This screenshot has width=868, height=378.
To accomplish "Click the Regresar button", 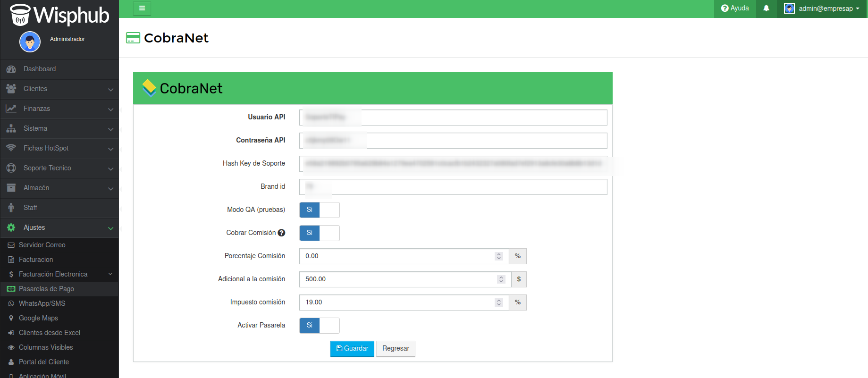I will pyautogui.click(x=396, y=349).
